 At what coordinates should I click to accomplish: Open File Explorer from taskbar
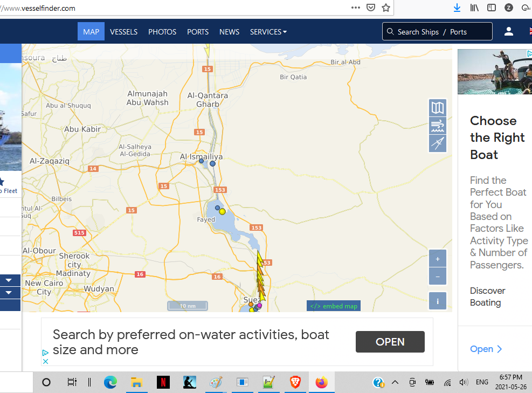(x=136, y=382)
